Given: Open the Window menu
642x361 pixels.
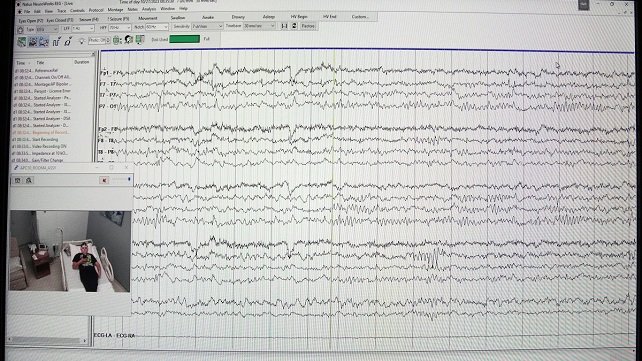Looking at the screenshot, I should pyautogui.click(x=167, y=9).
